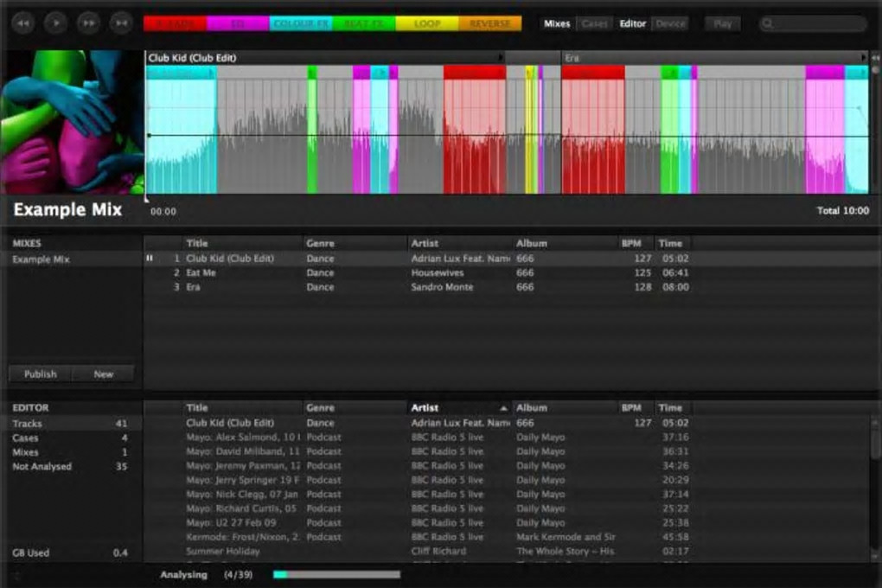882x588 pixels.
Task: Select the red X-Fade effect button
Action: click(x=175, y=23)
